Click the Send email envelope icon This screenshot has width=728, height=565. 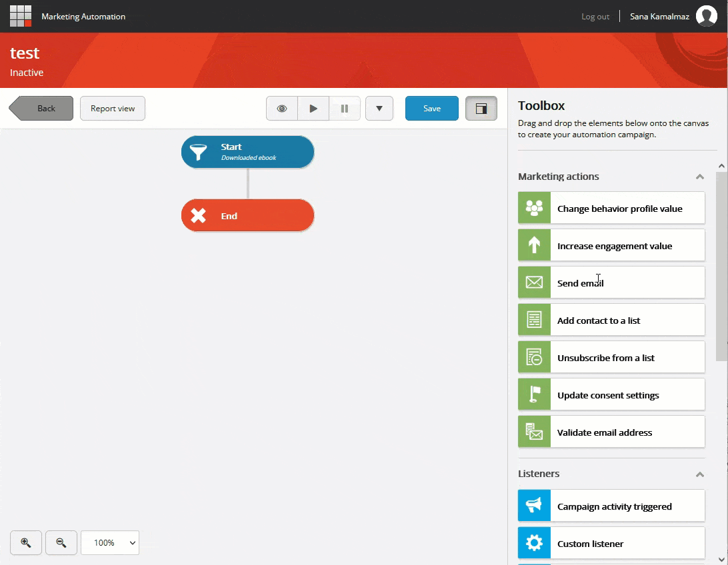click(x=535, y=282)
